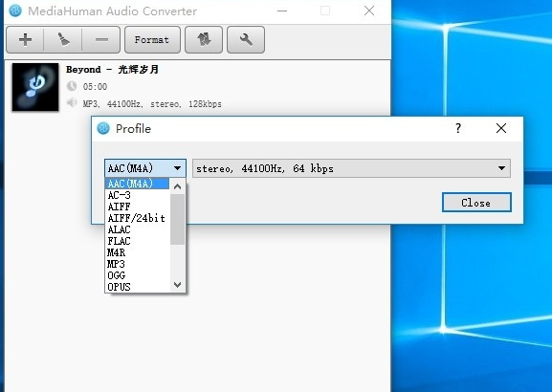The width and height of the screenshot is (552, 392).
Task: Remove the selected track with the minus icon
Action: point(101,39)
